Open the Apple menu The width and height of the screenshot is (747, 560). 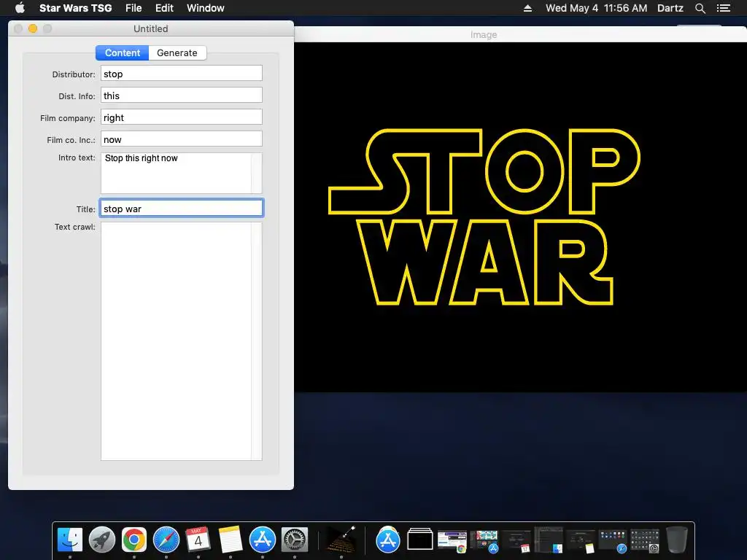[x=20, y=8]
